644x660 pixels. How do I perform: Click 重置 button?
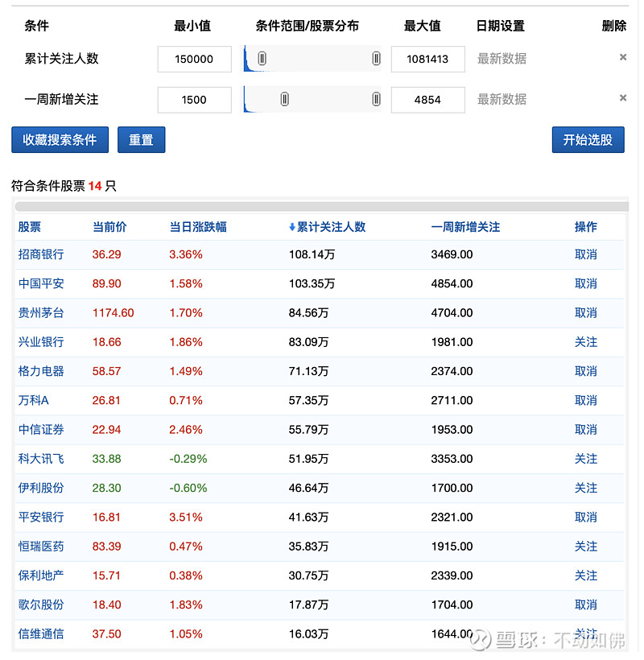pyautogui.click(x=141, y=140)
